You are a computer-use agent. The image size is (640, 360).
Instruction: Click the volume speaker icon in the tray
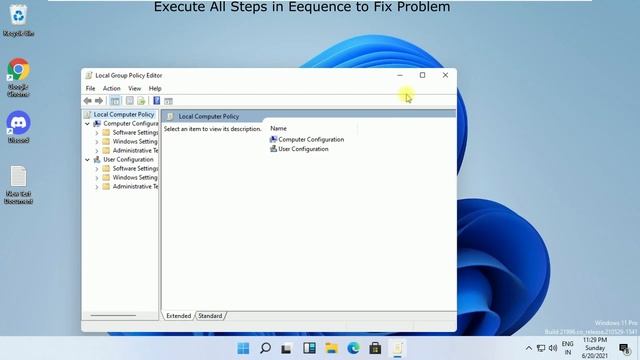[553, 348]
